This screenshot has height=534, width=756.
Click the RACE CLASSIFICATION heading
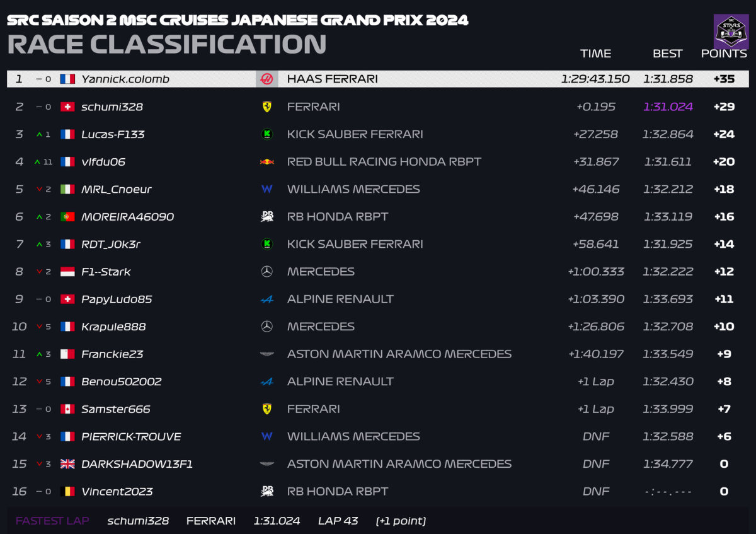167,44
